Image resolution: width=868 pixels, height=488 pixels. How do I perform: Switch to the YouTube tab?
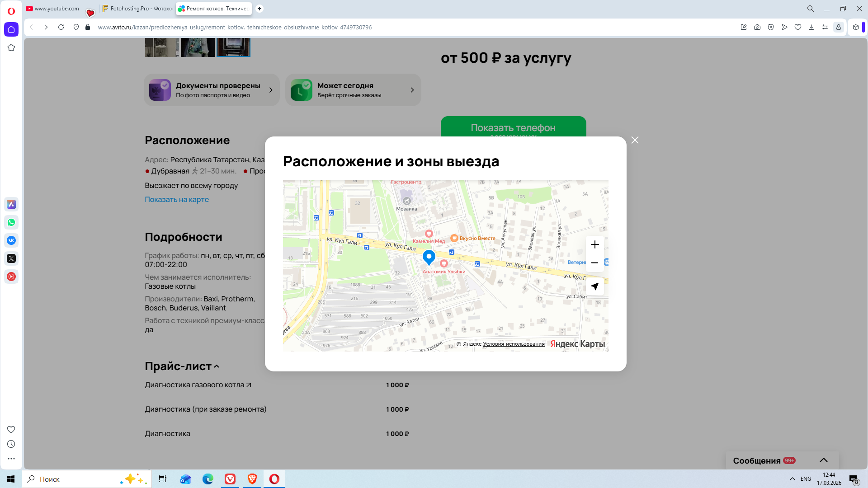53,9
